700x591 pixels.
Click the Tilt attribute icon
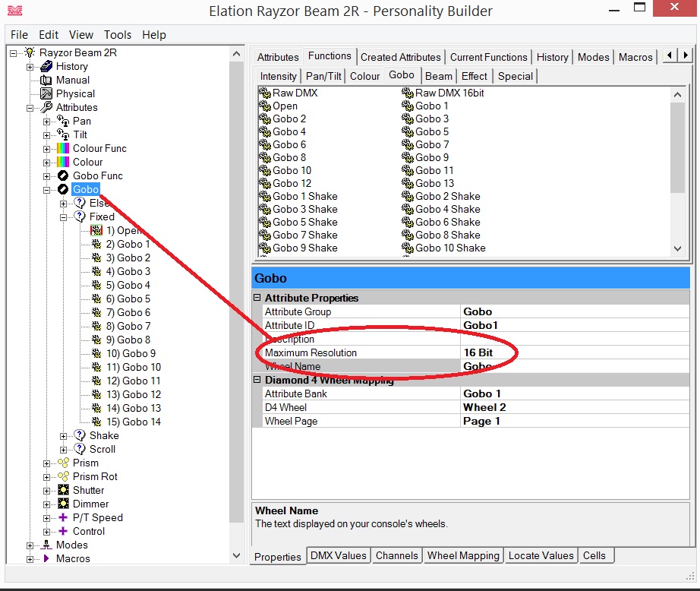coord(63,135)
